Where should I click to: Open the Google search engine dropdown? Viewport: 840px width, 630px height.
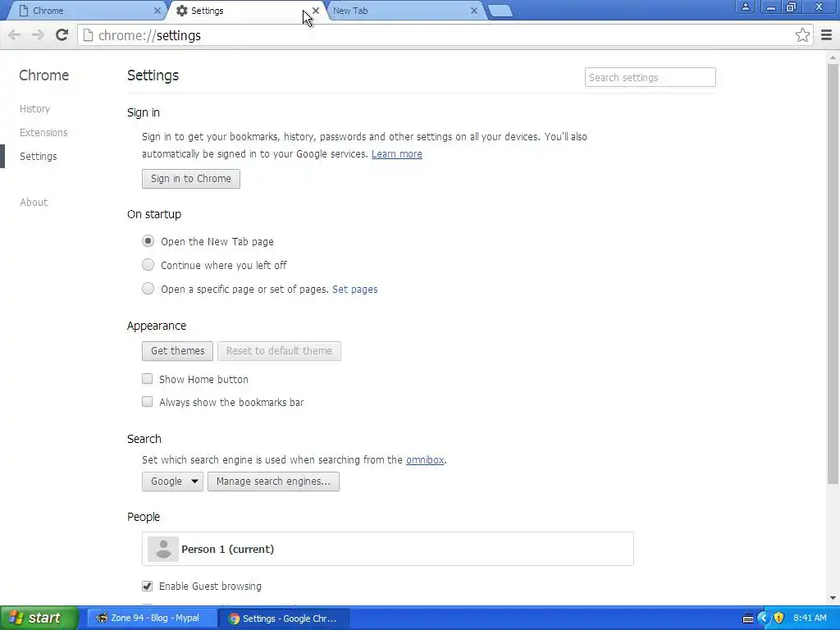point(172,481)
